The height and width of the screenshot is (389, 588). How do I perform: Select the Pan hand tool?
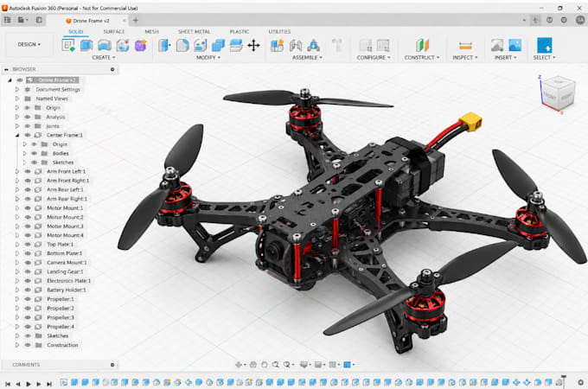click(x=265, y=364)
